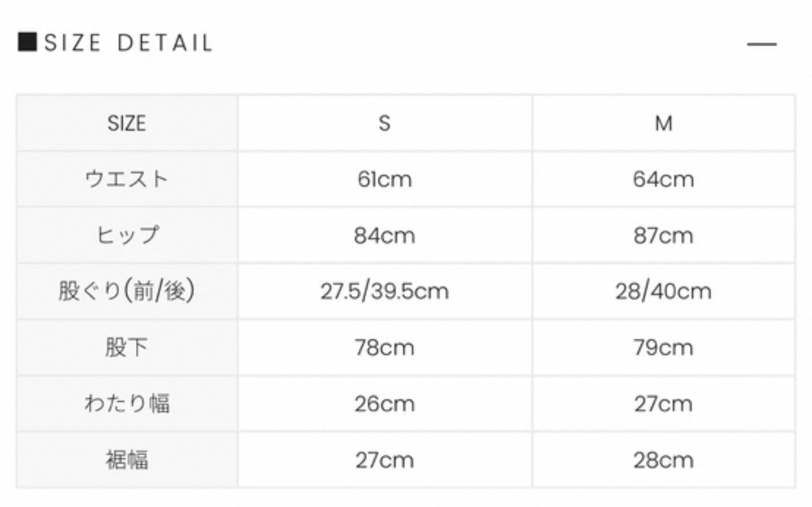Click the SIZE DETAIL heading
The image size is (812, 507).
pos(128,43)
